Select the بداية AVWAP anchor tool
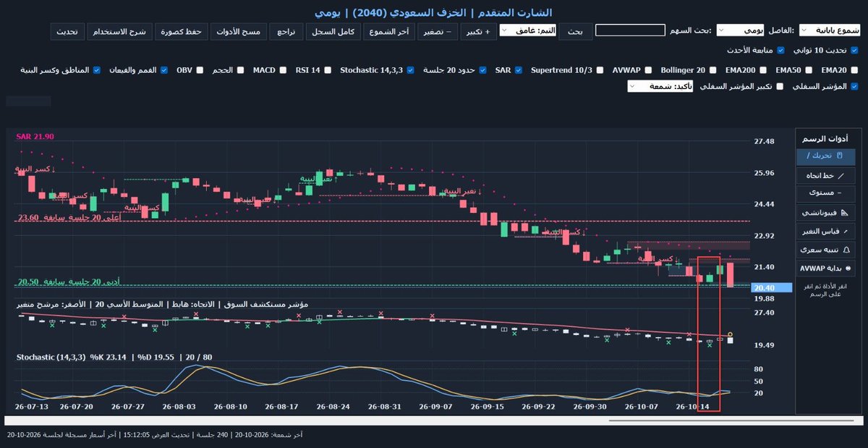The image size is (868, 448). click(825, 268)
